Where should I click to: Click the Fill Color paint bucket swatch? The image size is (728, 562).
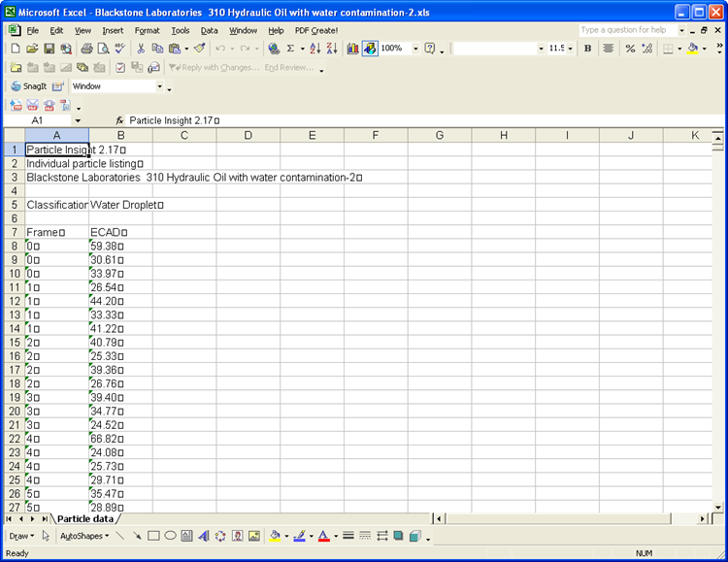tap(276, 536)
